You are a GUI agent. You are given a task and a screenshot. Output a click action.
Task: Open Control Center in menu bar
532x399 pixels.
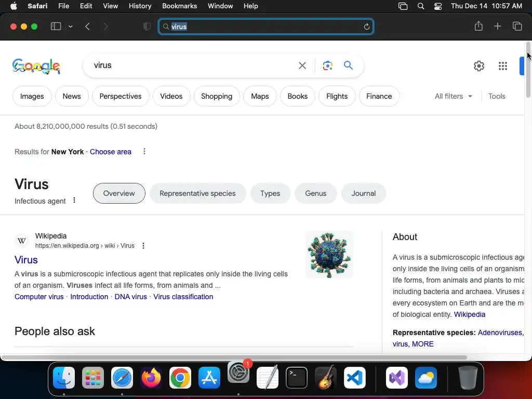[x=437, y=6]
